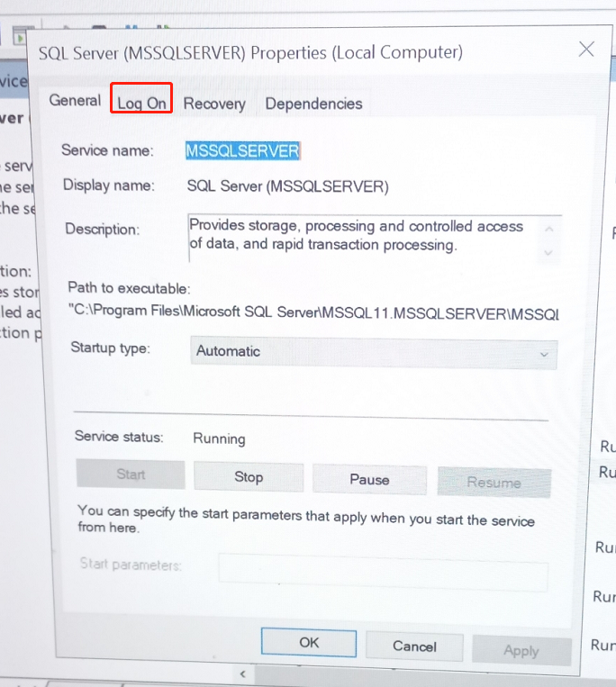The width and height of the screenshot is (616, 687).
Task: Click the Running service status value
Action: (219, 438)
